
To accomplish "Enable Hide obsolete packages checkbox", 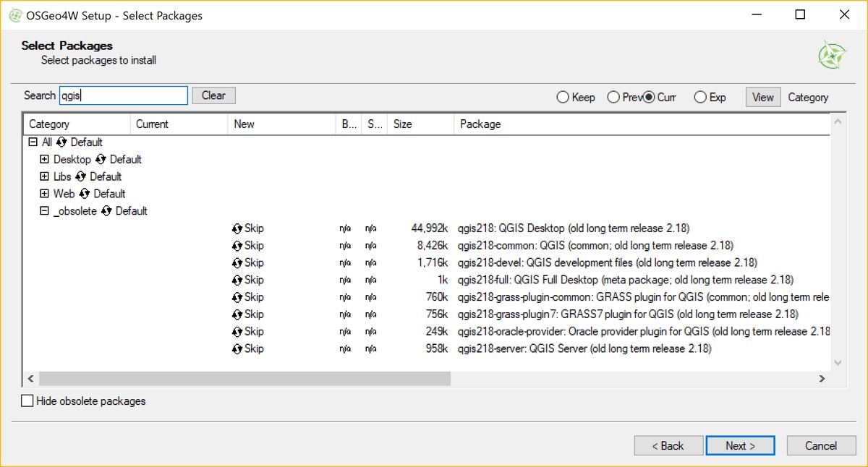I will (27, 400).
